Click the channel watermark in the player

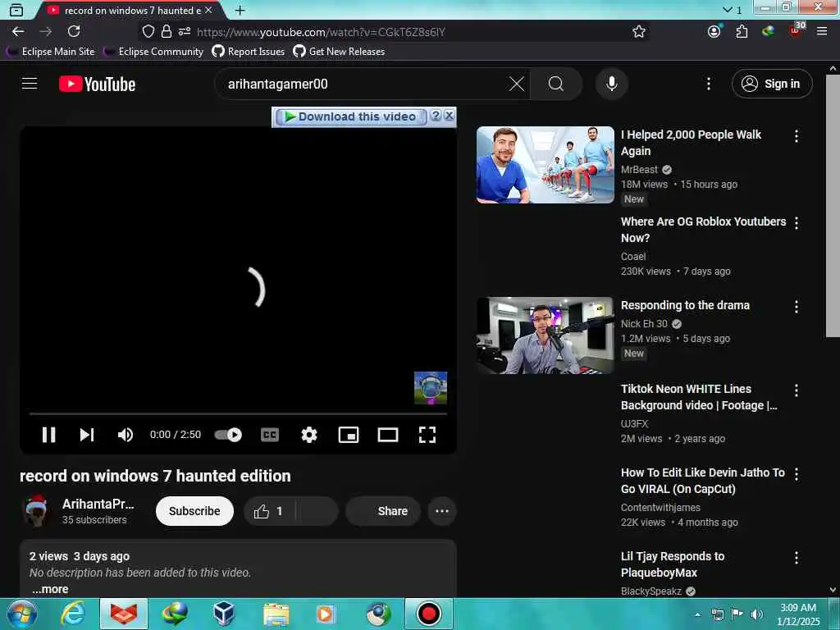[x=430, y=388]
